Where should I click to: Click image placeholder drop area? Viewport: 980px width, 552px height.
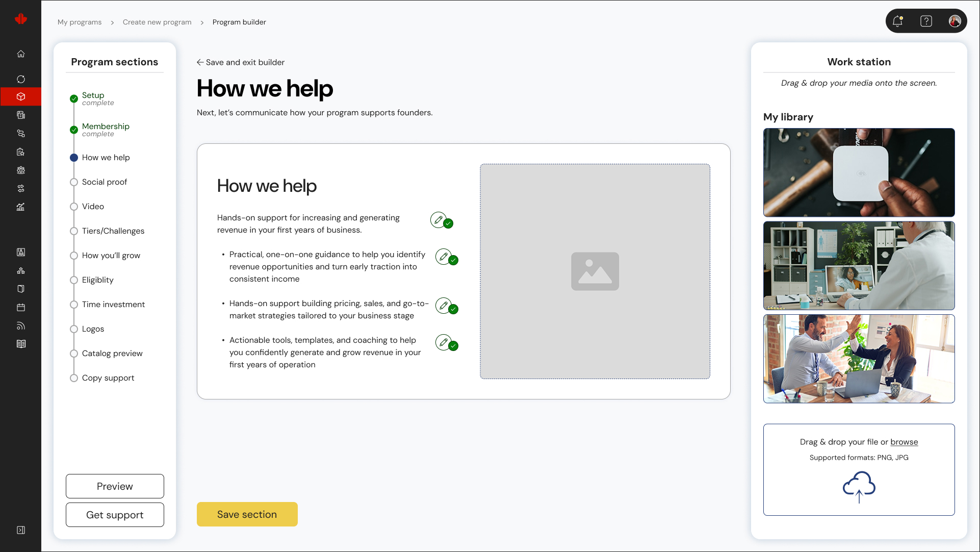(595, 271)
